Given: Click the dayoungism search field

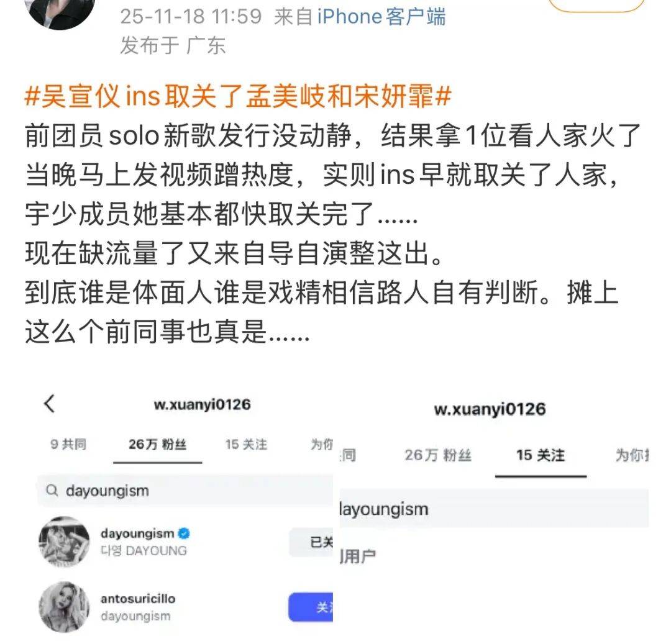Looking at the screenshot, I should tap(185, 491).
